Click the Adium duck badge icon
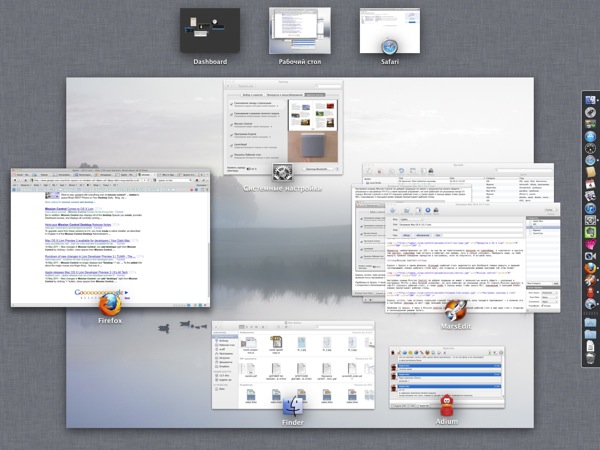600x450 pixels. pyautogui.click(x=447, y=405)
